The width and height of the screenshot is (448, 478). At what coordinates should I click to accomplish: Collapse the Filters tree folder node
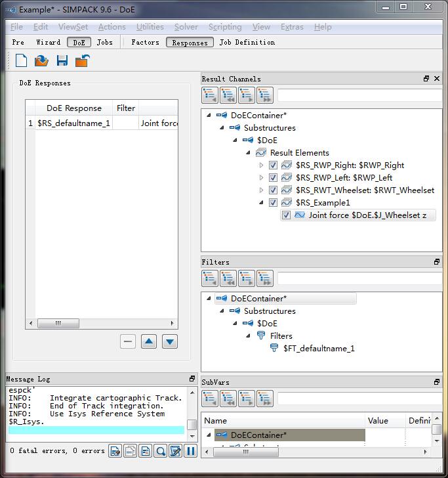248,336
